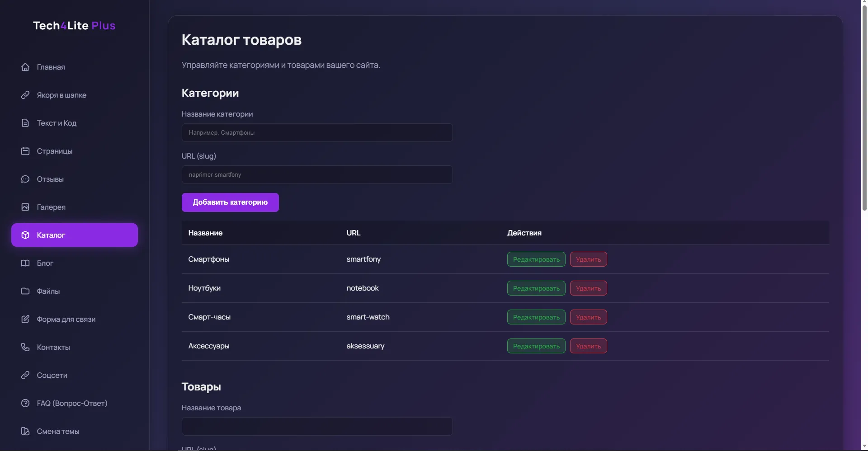The image size is (868, 451).
Task: Click the speech bubble icon for Отзывы
Action: (x=25, y=179)
